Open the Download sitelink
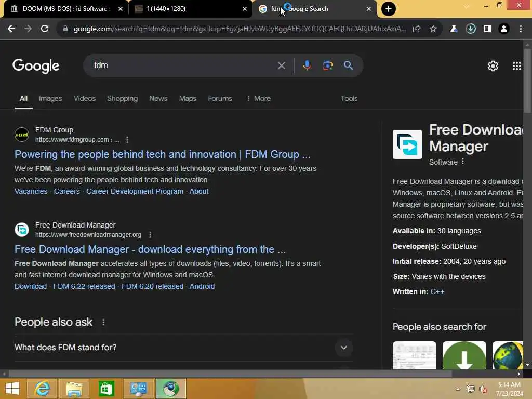This screenshot has height=399, width=532. (x=31, y=286)
